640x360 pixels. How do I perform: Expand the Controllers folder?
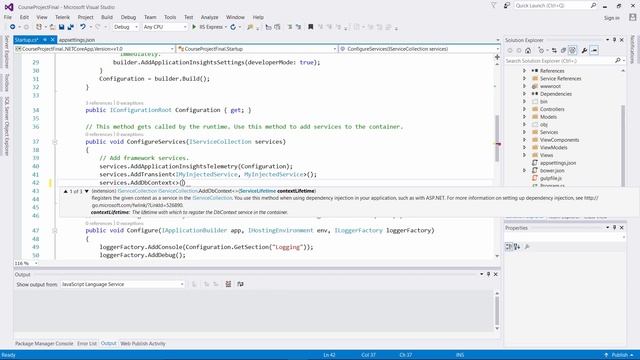[x=524, y=109]
